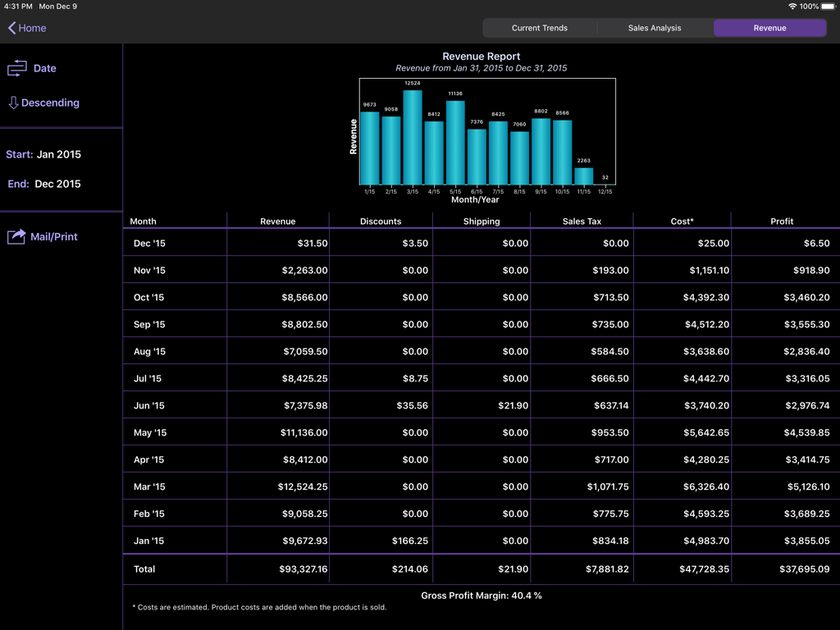This screenshot has height=630, width=840.
Task: Toggle sorting to Descending order
Action: (49, 103)
